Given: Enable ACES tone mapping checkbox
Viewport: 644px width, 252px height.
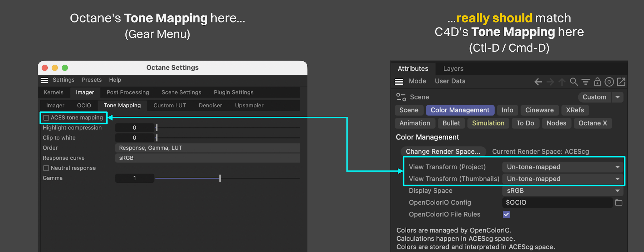Looking at the screenshot, I should point(46,117).
